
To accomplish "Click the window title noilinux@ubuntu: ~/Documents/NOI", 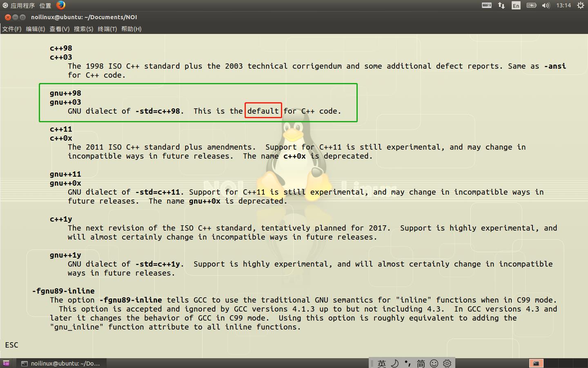I will point(84,17).
